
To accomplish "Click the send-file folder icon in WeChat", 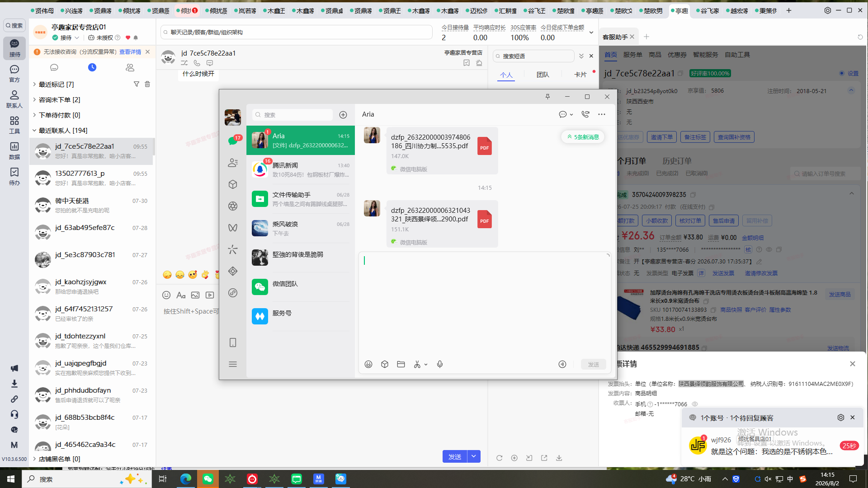I will click(x=401, y=364).
